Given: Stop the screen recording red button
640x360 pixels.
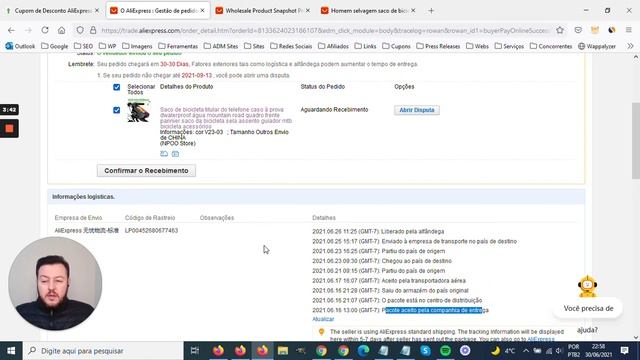Looking at the screenshot, I should tap(9, 129).
